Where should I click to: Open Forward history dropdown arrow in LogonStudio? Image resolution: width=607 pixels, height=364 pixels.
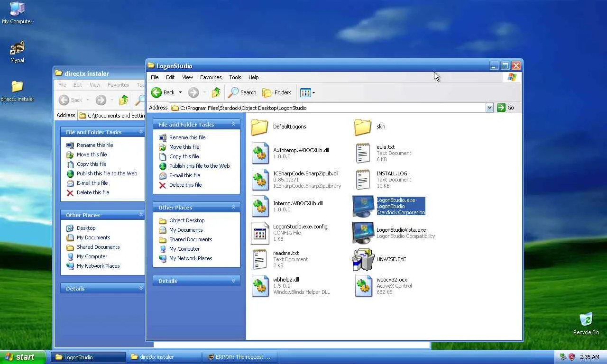click(204, 92)
